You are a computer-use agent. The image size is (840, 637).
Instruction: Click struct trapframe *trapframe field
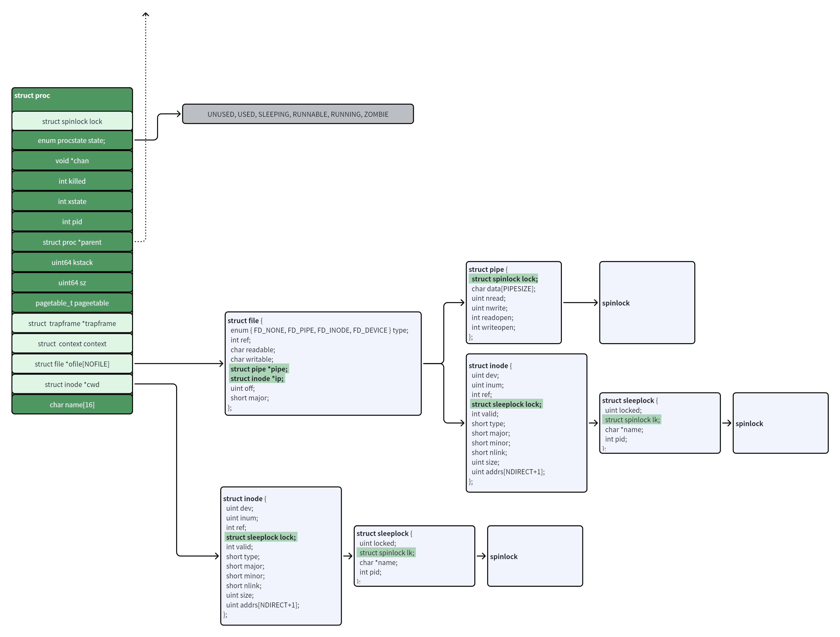(x=72, y=323)
